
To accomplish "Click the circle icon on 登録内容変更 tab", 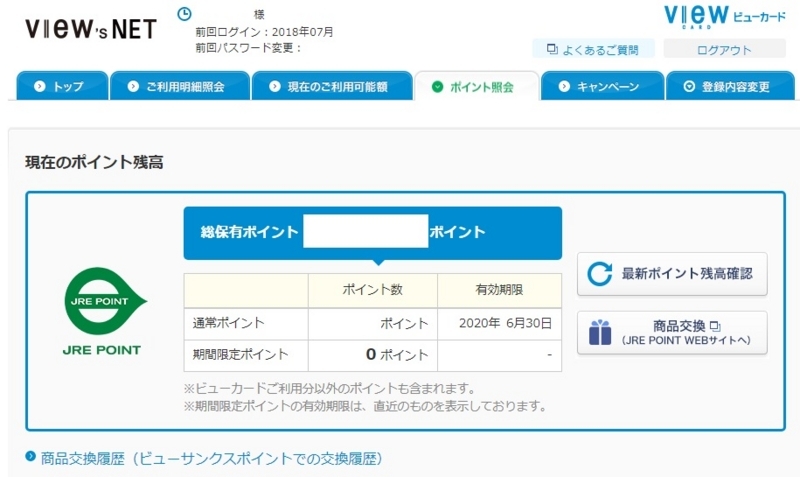I will tap(689, 87).
